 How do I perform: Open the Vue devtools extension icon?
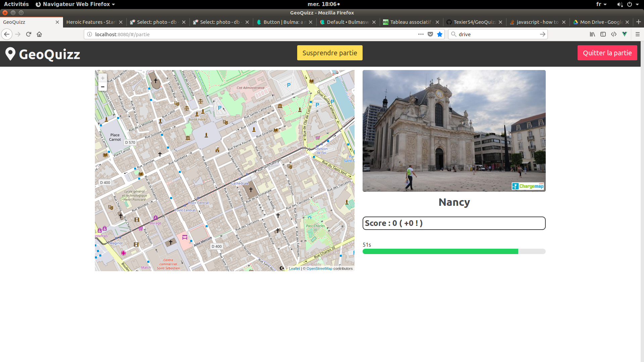tap(625, 34)
